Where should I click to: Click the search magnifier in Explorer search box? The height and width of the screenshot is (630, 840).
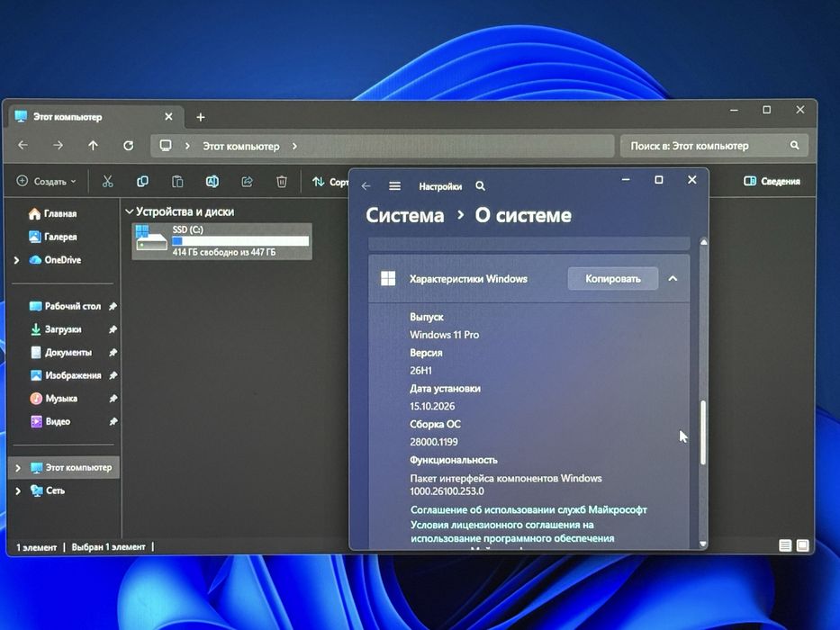click(794, 145)
